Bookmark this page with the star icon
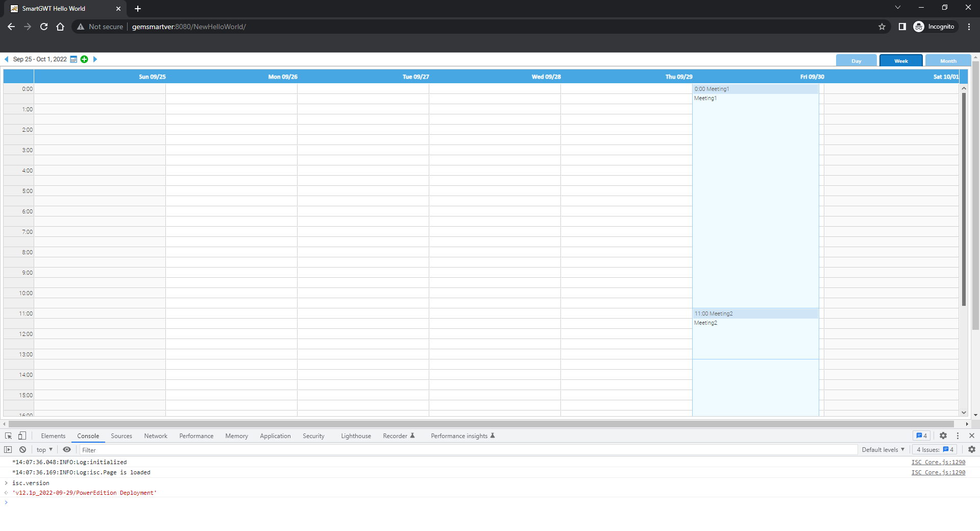Image resolution: width=980 pixels, height=531 pixels. click(x=882, y=27)
